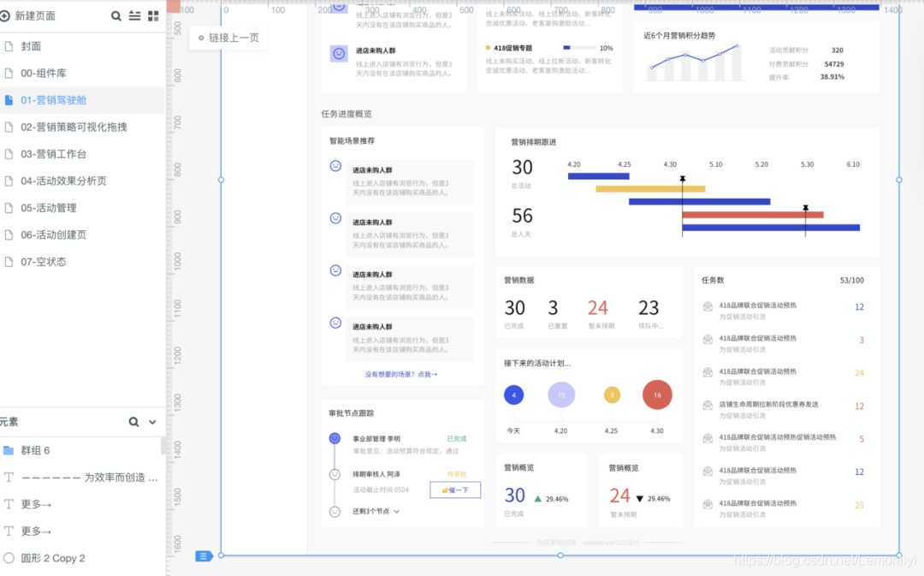
Task: Click the red circle labeled 16
Action: pyautogui.click(x=657, y=395)
